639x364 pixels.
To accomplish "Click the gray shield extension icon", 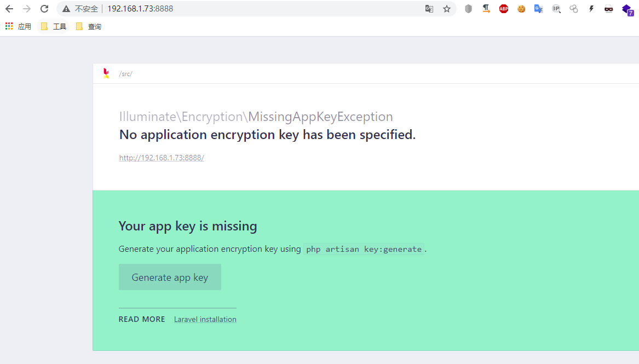I will [x=468, y=9].
